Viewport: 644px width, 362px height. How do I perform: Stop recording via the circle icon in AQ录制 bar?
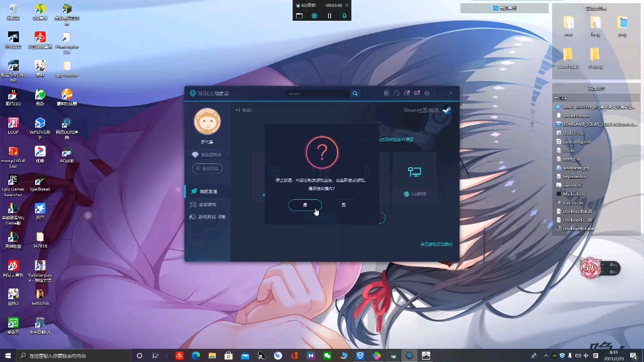[314, 14]
